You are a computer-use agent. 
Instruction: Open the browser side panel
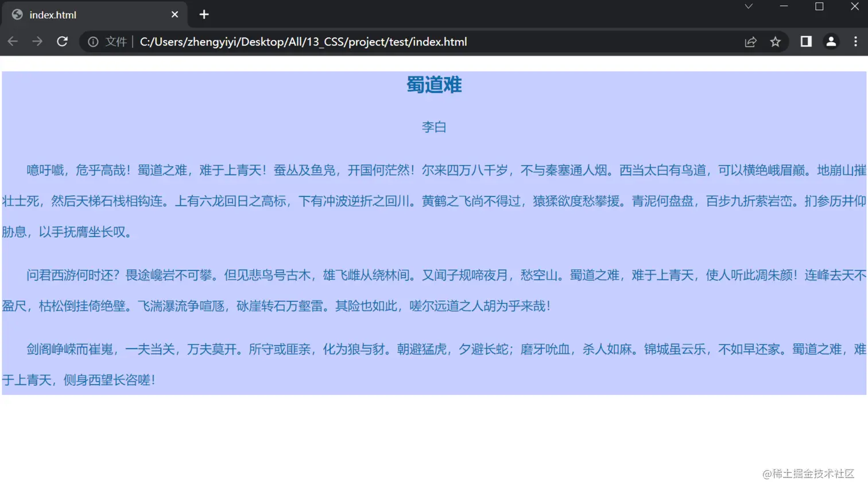click(806, 41)
